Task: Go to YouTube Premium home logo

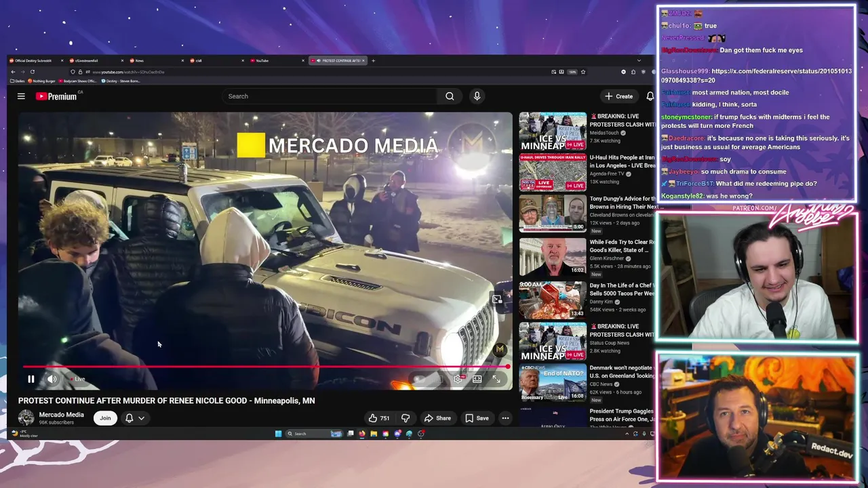Action: 57,96
